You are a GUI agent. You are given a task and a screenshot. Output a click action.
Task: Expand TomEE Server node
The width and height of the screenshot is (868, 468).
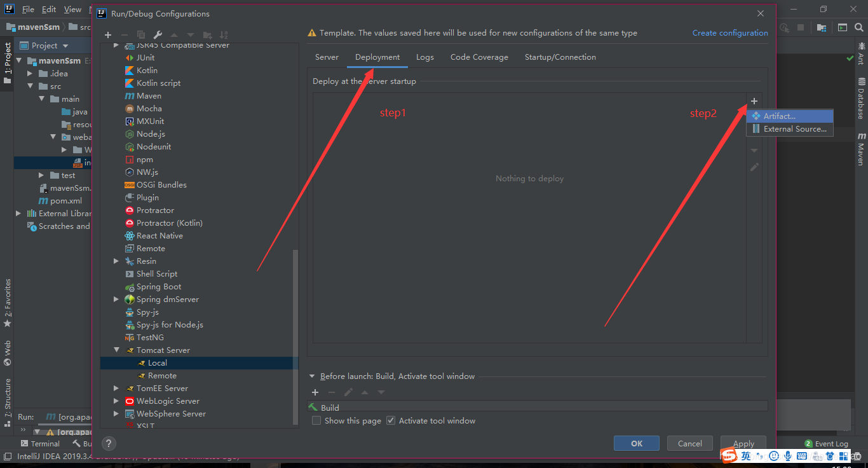coord(116,389)
